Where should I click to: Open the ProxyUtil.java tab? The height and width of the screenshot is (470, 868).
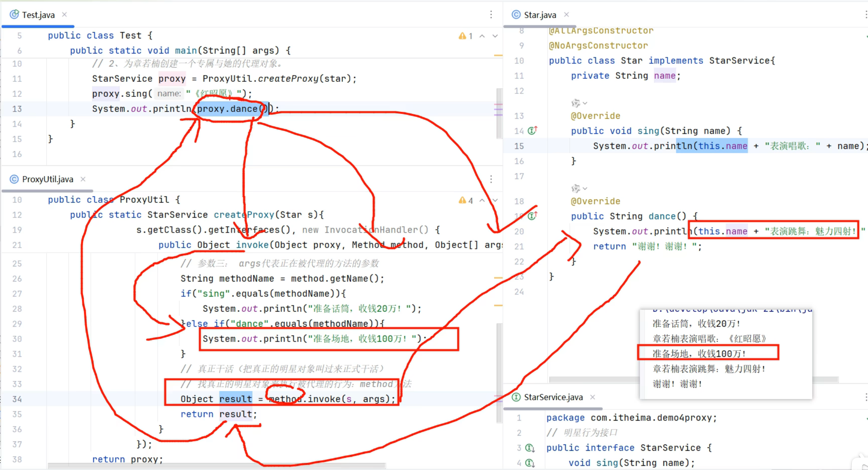48,179
